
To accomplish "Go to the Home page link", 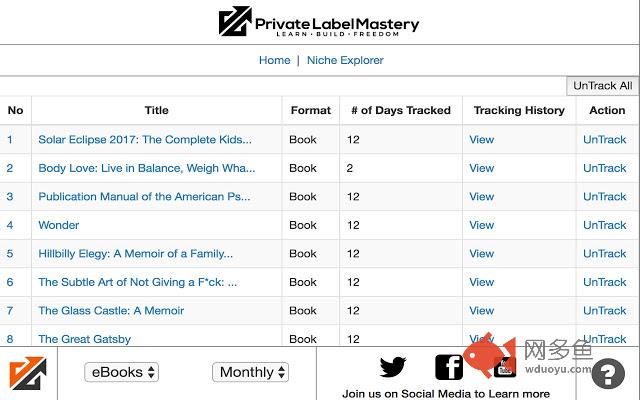I will pyautogui.click(x=274, y=60).
